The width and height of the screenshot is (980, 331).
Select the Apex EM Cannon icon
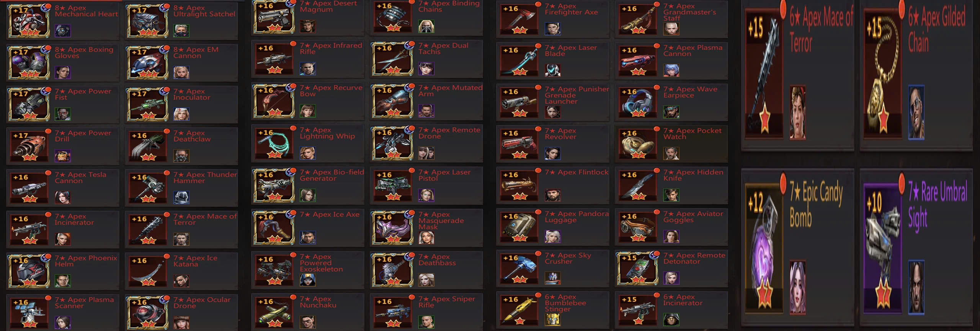(x=148, y=62)
